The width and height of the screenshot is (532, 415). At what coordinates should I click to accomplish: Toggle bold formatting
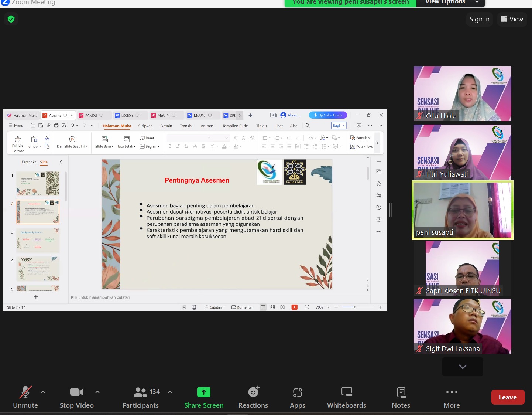coord(170,146)
